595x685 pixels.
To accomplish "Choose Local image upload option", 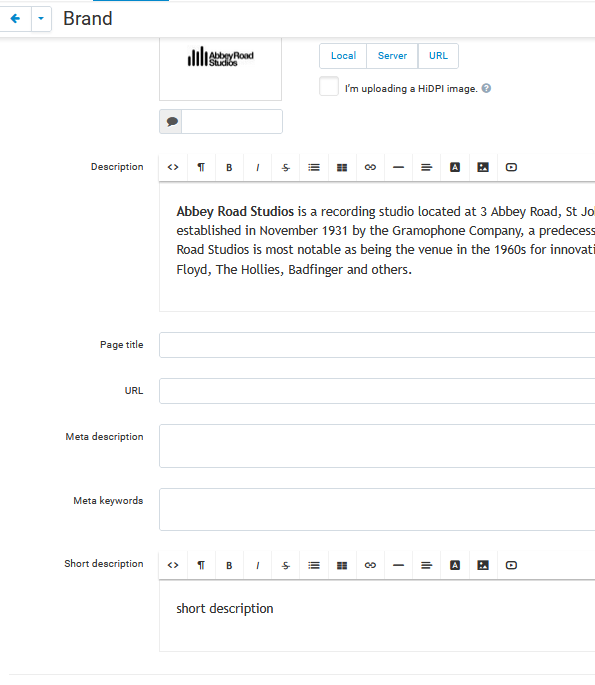I will coord(343,56).
